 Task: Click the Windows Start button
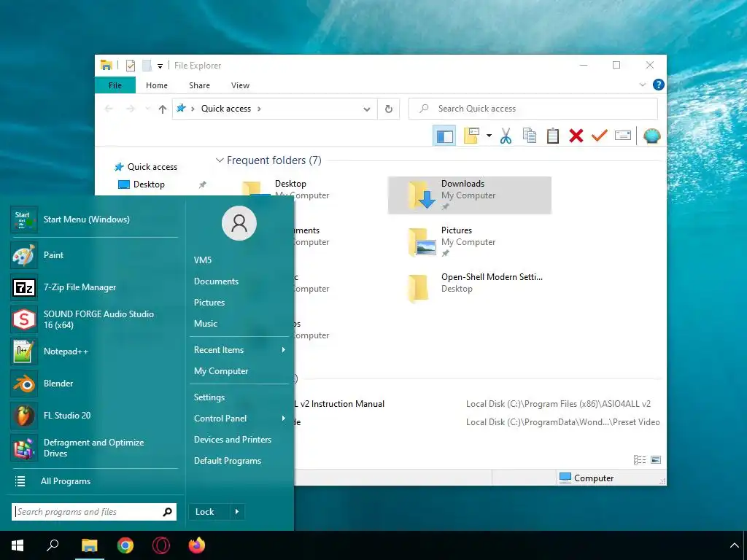tap(18, 545)
